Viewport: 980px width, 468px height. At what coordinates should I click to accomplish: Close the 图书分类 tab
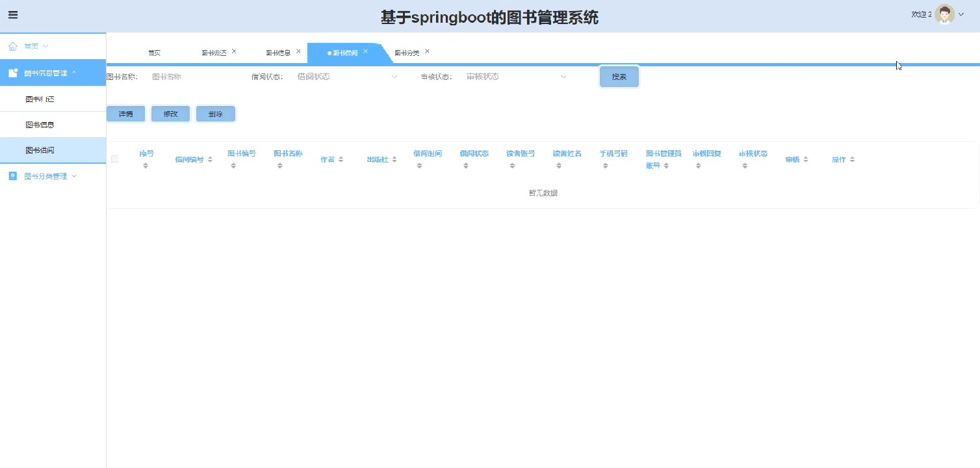(x=427, y=51)
